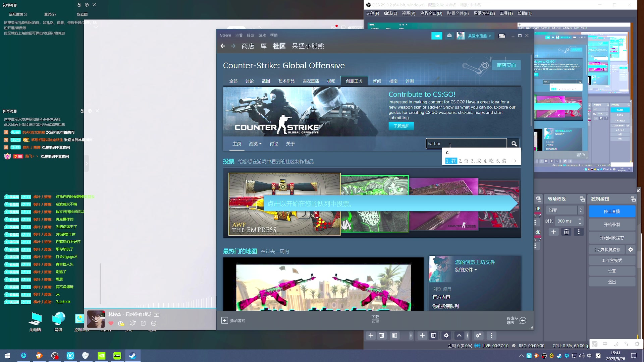Remove transition with trash icon

566,232
